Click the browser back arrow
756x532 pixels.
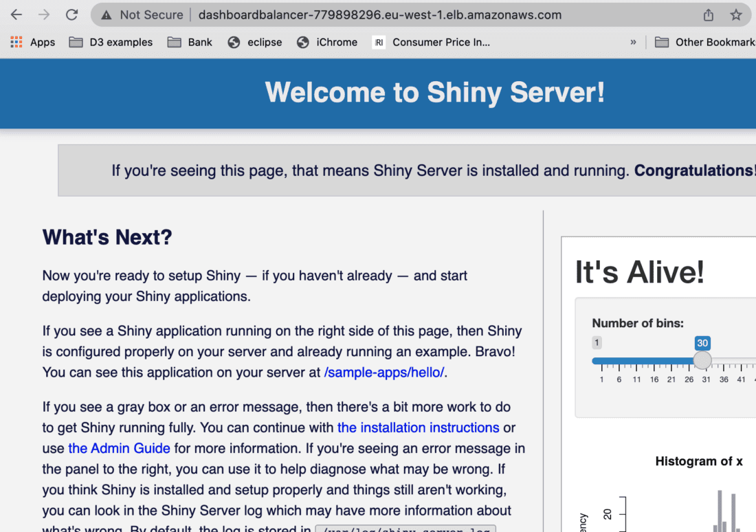[16, 14]
